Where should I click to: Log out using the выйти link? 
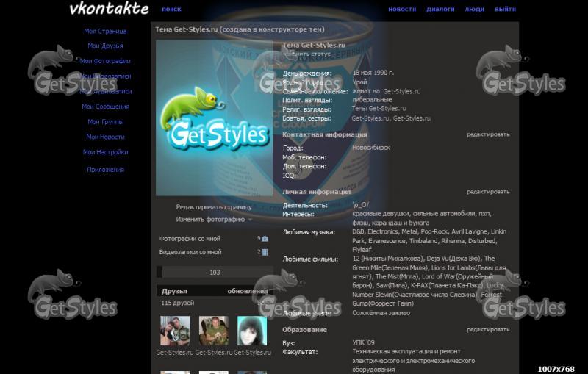505,10
